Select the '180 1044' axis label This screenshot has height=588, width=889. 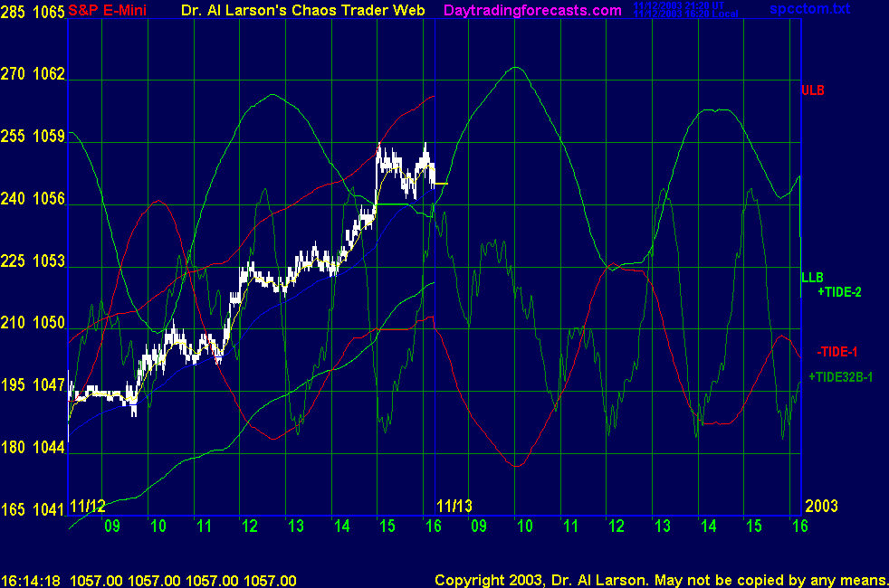pyautogui.click(x=33, y=448)
